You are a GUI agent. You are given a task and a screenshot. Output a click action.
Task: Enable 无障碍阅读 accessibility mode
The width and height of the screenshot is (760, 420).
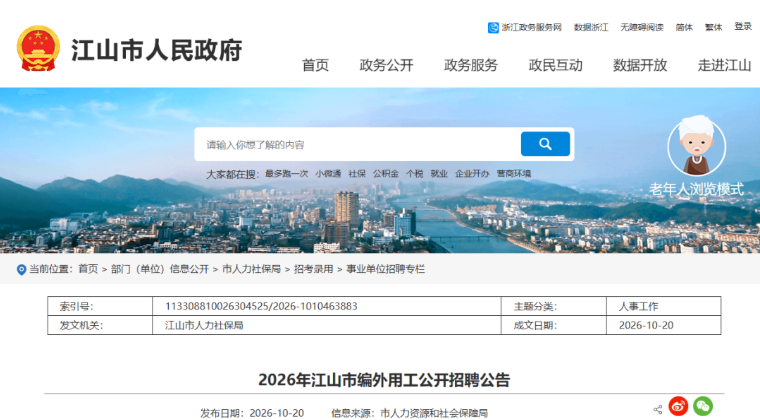point(642,28)
